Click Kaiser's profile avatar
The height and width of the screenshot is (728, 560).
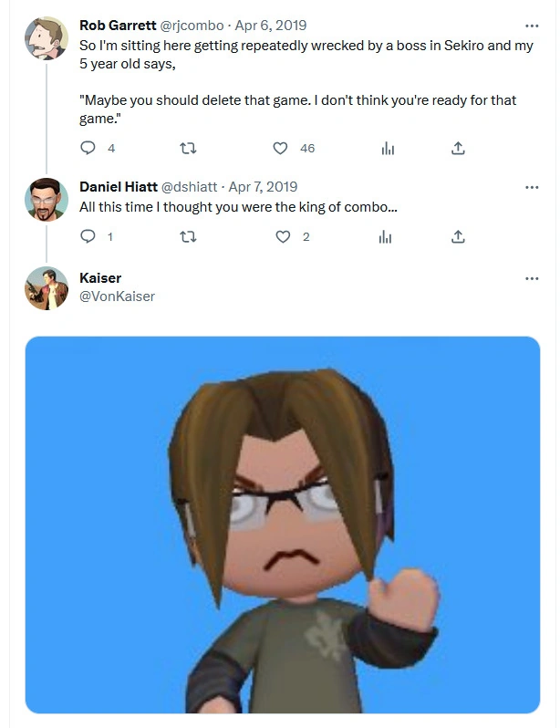click(x=46, y=287)
